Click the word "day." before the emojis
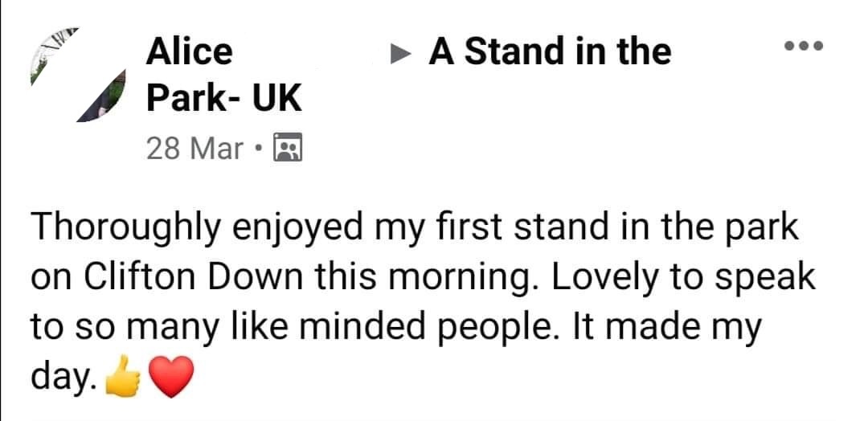The image size is (868, 421). pyautogui.click(x=67, y=375)
